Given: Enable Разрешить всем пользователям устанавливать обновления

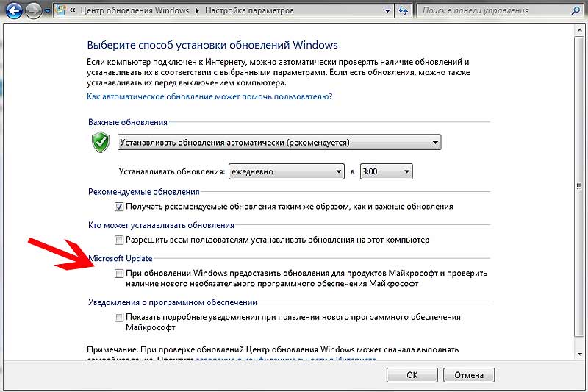Looking at the screenshot, I should (x=119, y=240).
